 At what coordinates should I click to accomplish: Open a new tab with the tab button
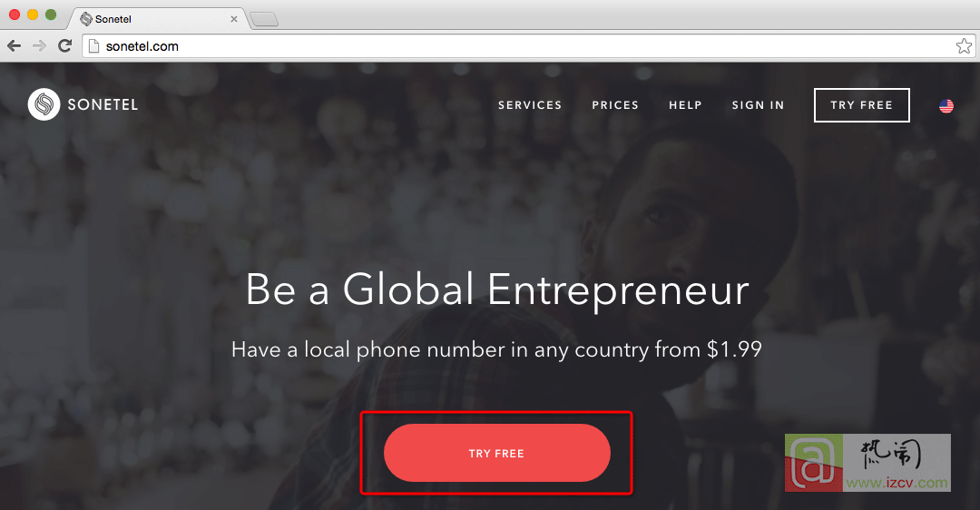click(264, 20)
